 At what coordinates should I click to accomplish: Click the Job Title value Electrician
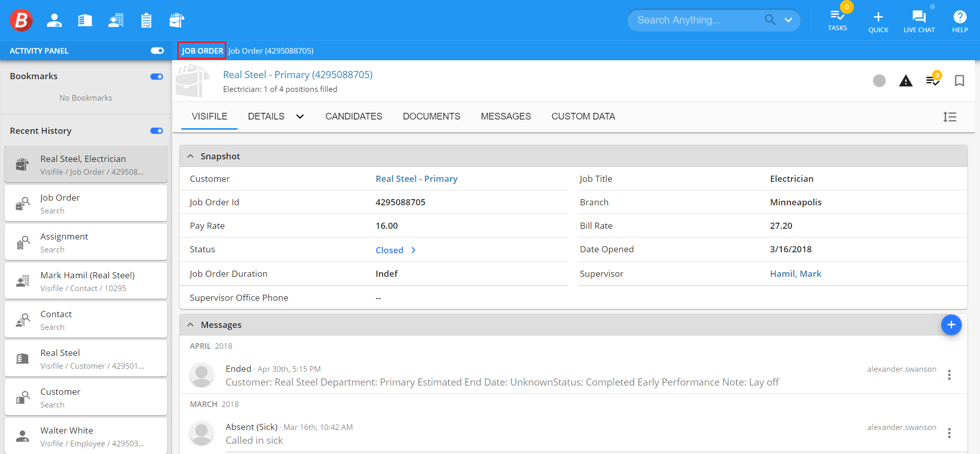pos(792,179)
